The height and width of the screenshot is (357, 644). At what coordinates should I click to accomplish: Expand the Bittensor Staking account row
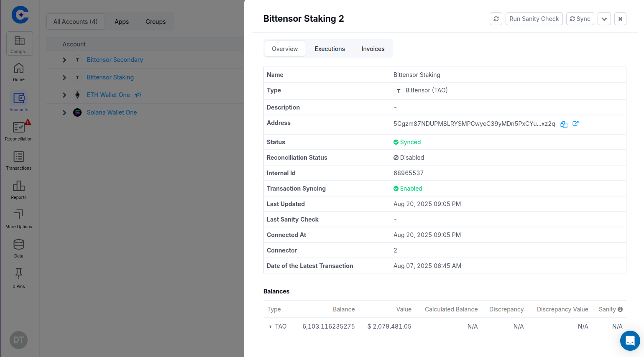pos(64,77)
